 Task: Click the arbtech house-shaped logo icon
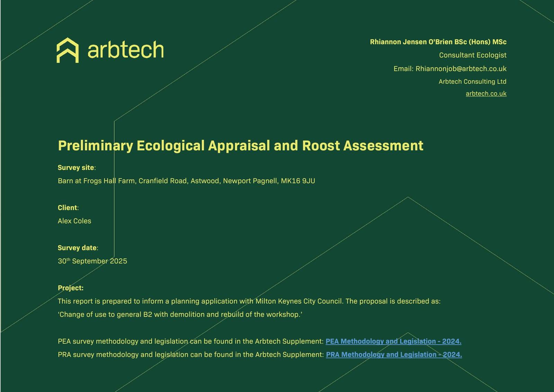click(68, 50)
